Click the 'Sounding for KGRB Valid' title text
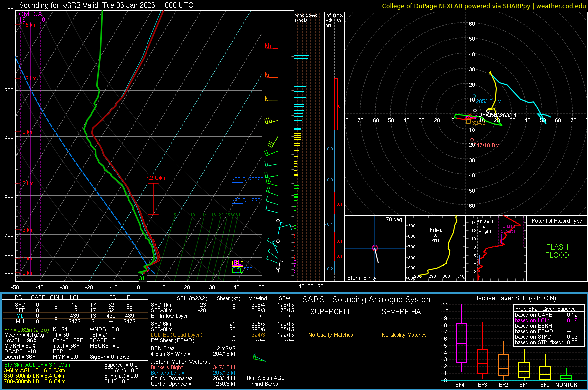588x390 pixels. click(58, 5)
